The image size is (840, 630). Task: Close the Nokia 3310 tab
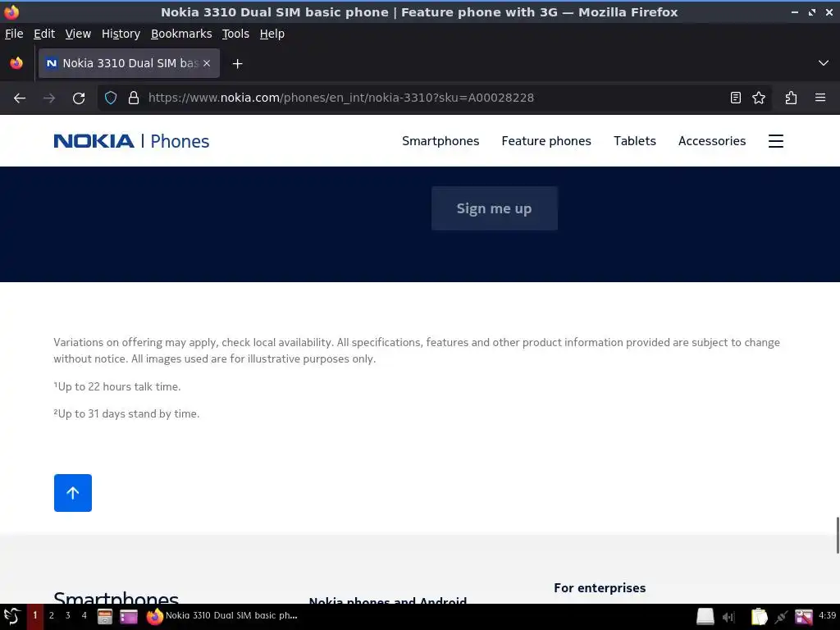[x=207, y=63]
